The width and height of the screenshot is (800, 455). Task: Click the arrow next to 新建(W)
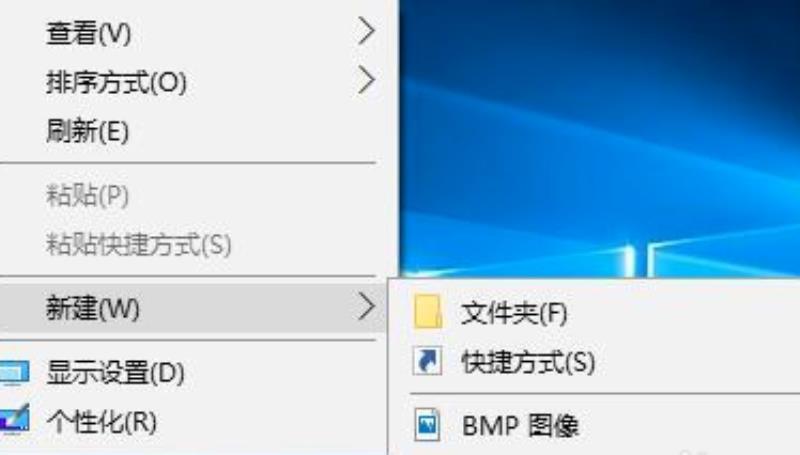click(x=366, y=307)
